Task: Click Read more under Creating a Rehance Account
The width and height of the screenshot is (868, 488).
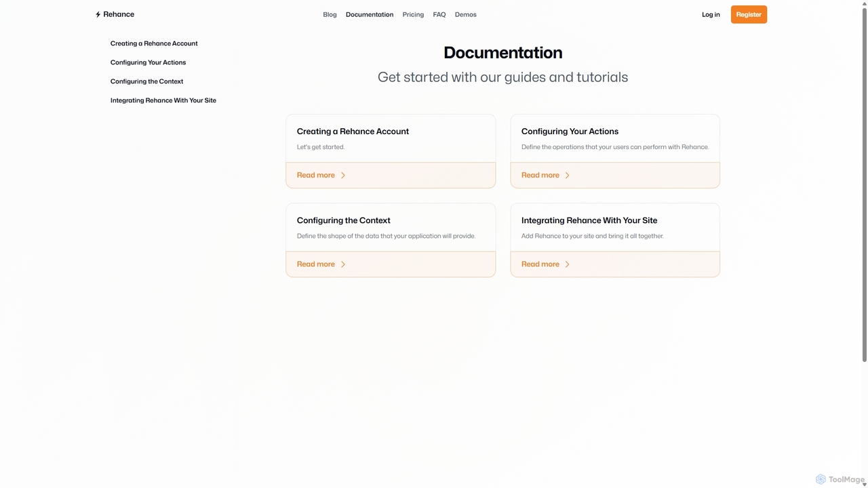Action: 316,176
